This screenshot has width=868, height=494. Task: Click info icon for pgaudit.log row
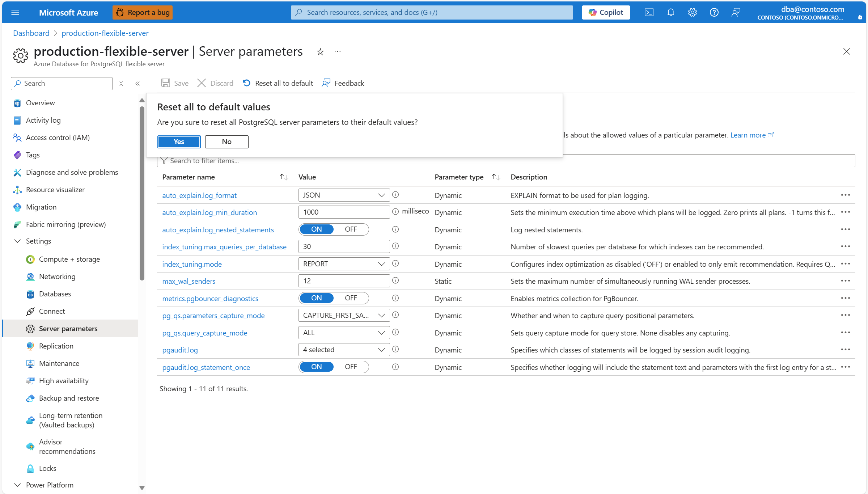395,349
